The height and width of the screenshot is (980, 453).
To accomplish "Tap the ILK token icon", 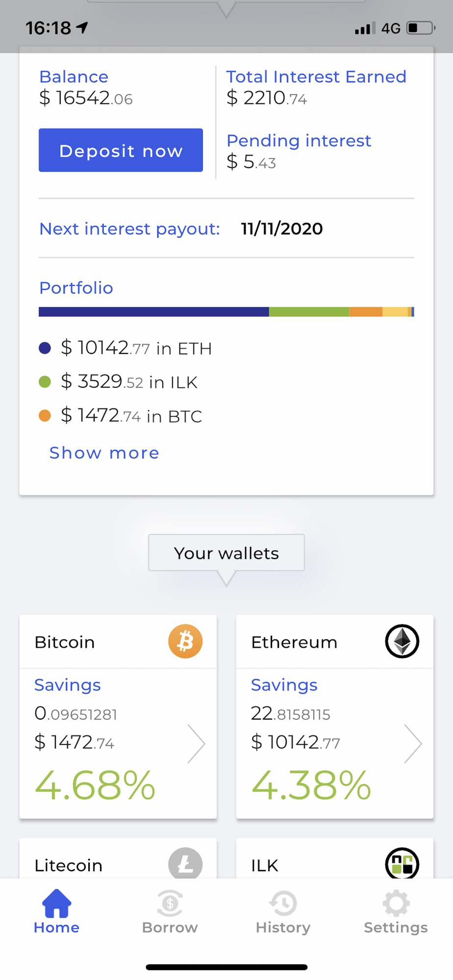I will [402, 863].
